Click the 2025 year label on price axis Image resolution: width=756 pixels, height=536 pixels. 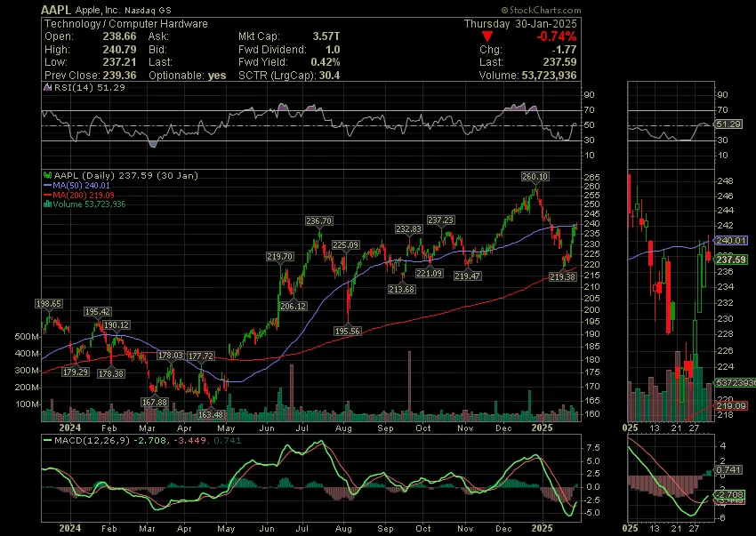click(x=542, y=428)
